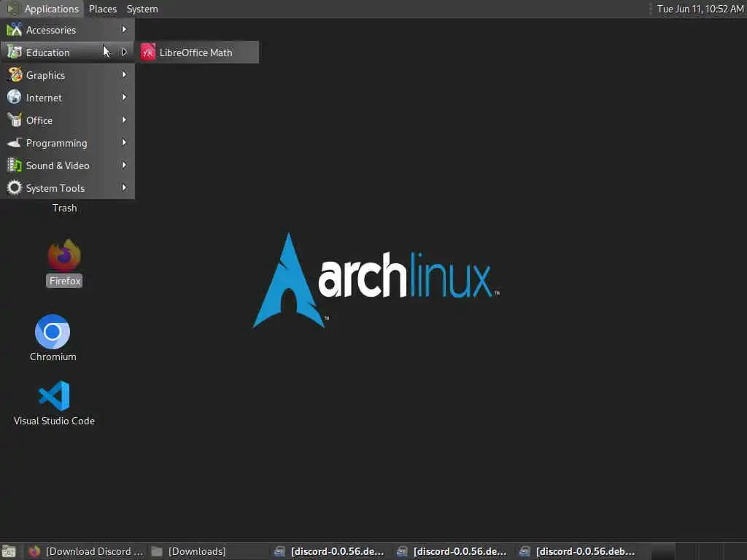
Task: Open the Places menu
Action: coord(102,9)
